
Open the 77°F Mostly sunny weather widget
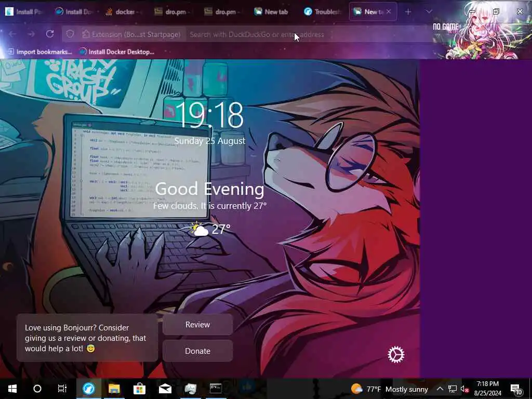click(x=390, y=389)
